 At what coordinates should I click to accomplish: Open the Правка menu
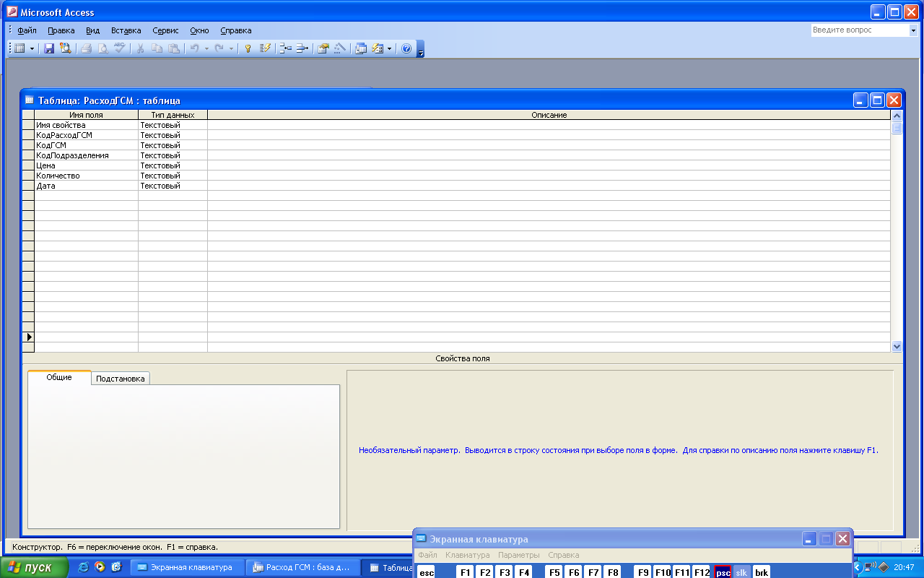coord(61,30)
